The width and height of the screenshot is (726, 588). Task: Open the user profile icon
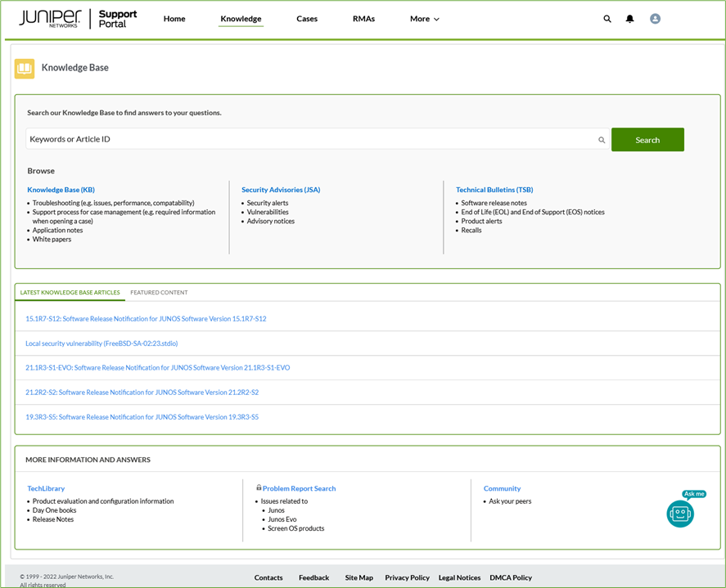[655, 18]
